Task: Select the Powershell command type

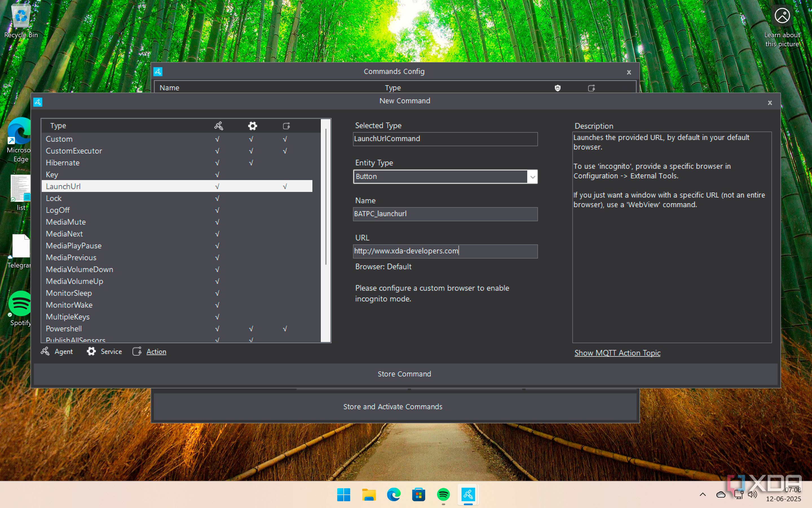Action: pyautogui.click(x=177, y=329)
